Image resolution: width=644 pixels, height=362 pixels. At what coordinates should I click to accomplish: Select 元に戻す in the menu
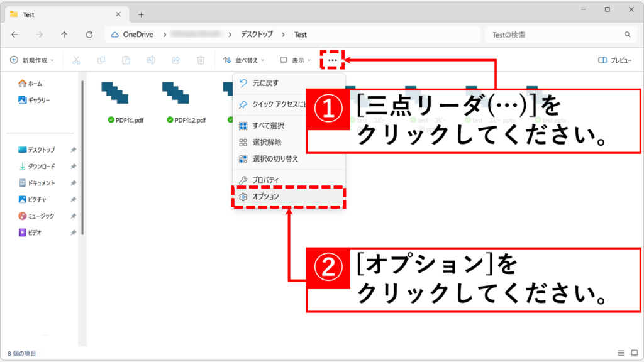(289, 84)
